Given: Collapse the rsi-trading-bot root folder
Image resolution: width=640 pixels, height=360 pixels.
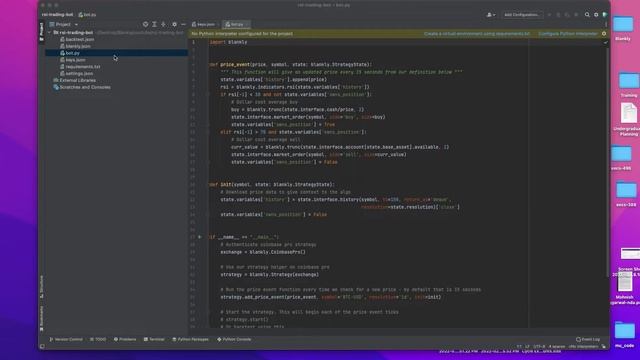Looking at the screenshot, I should (49, 33).
